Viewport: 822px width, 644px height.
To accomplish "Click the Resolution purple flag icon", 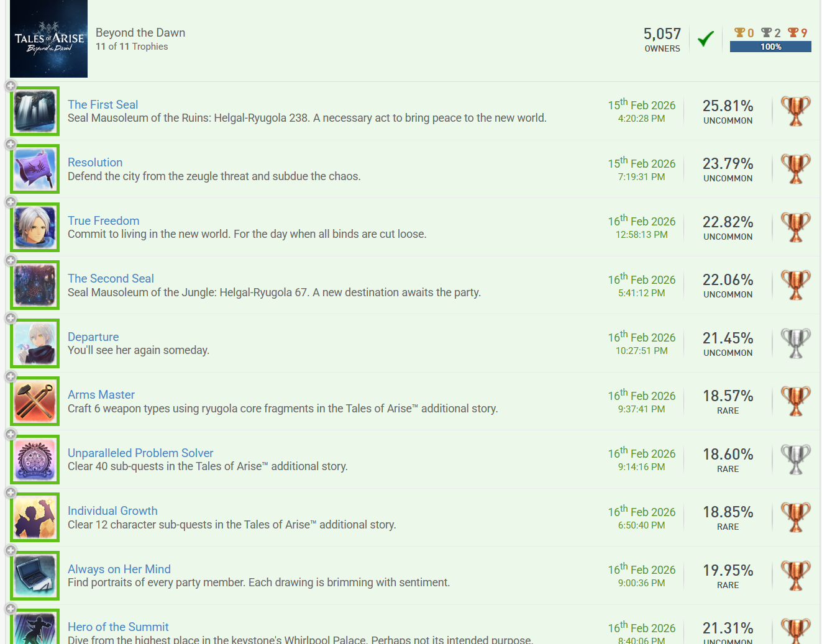I will [x=35, y=169].
